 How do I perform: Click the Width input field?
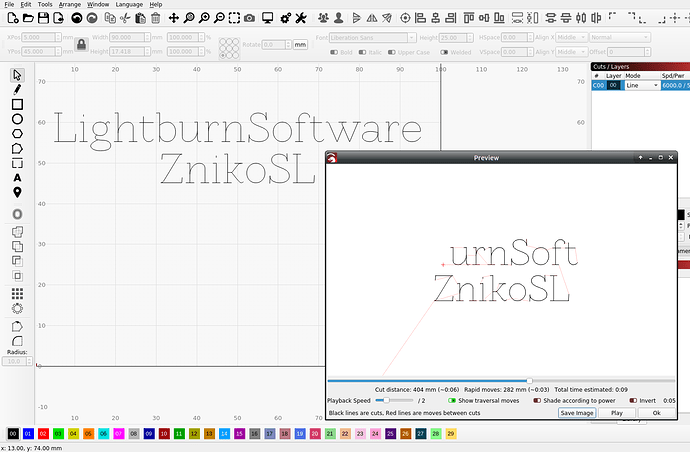(127, 38)
